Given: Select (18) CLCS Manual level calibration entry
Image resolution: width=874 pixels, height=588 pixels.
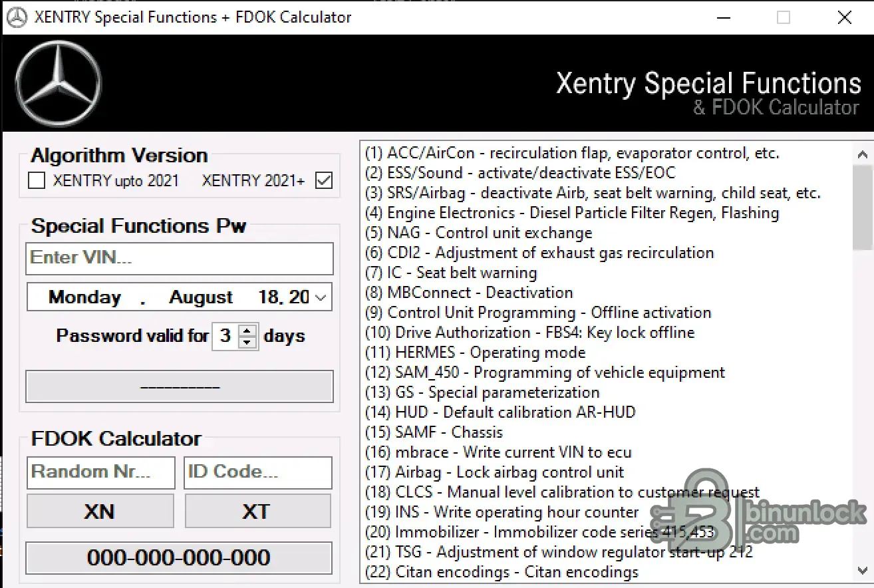Looking at the screenshot, I should (x=562, y=492).
